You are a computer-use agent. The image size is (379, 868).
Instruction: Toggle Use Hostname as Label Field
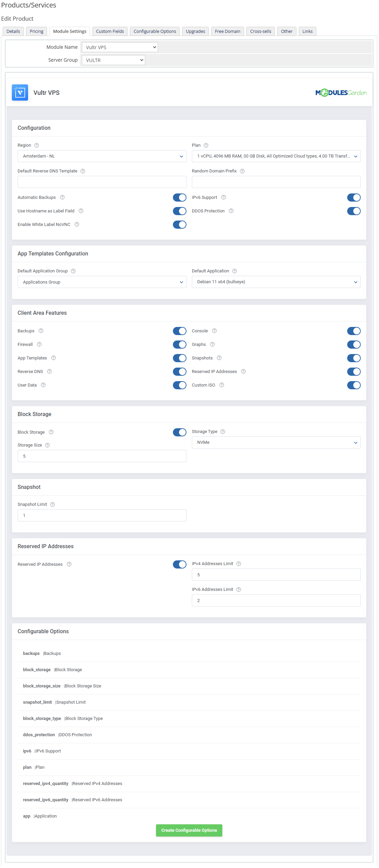click(x=179, y=211)
